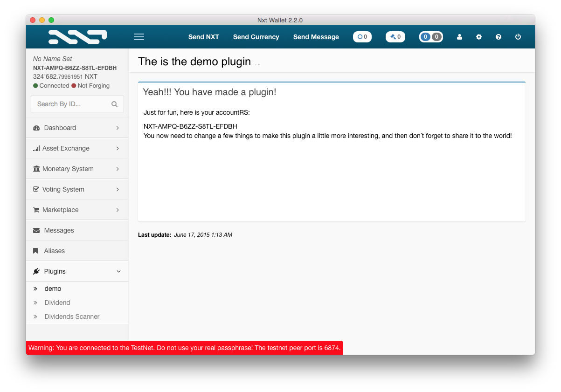Viewport: 561px width, 392px height.
Task: Open the Messages menu item
Action: pyautogui.click(x=77, y=230)
